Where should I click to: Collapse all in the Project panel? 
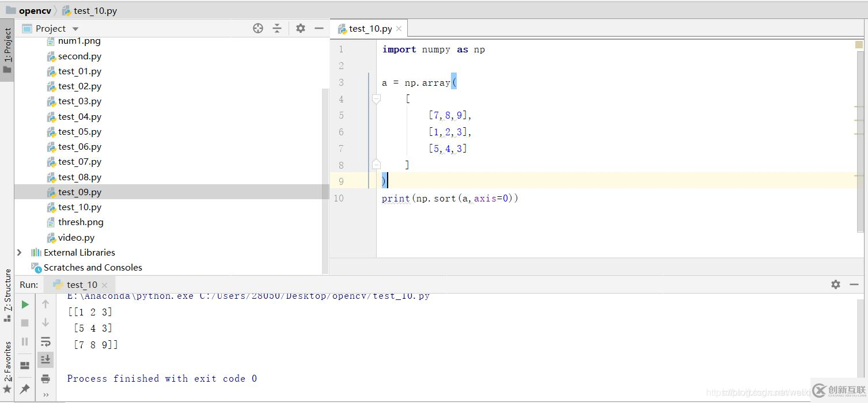point(277,28)
